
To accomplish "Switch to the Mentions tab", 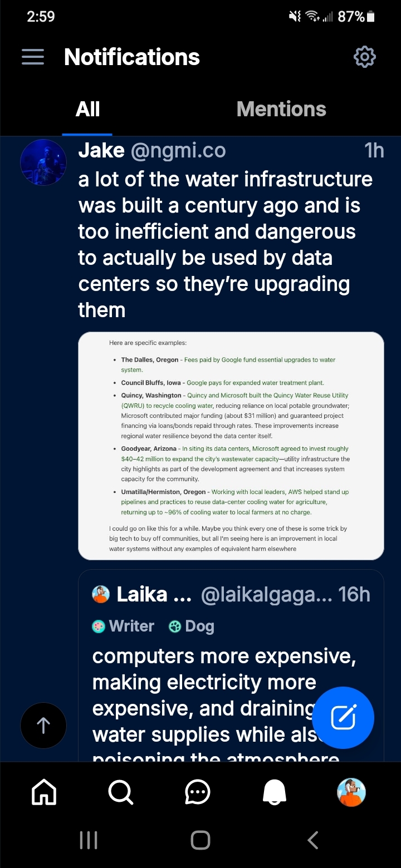I will coord(281,109).
